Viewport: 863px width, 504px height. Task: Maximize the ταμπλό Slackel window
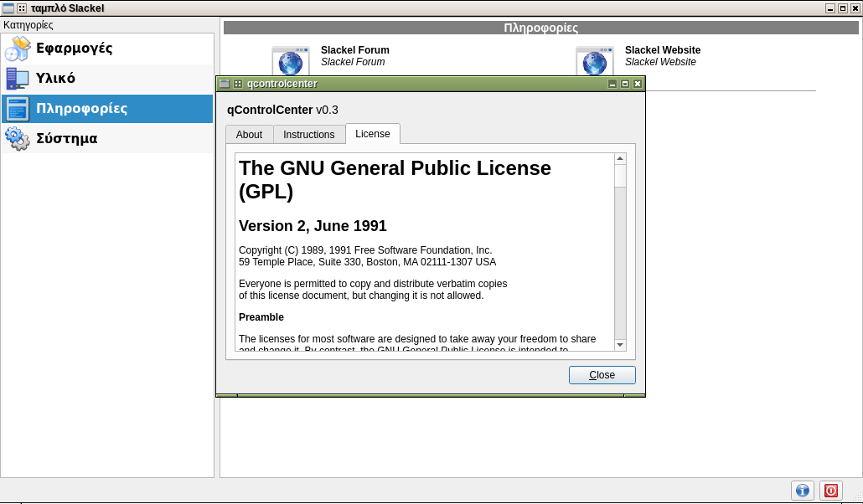pos(843,8)
